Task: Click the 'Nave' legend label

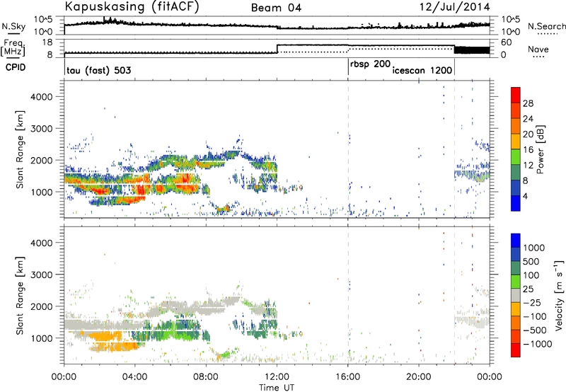Action: pos(538,50)
